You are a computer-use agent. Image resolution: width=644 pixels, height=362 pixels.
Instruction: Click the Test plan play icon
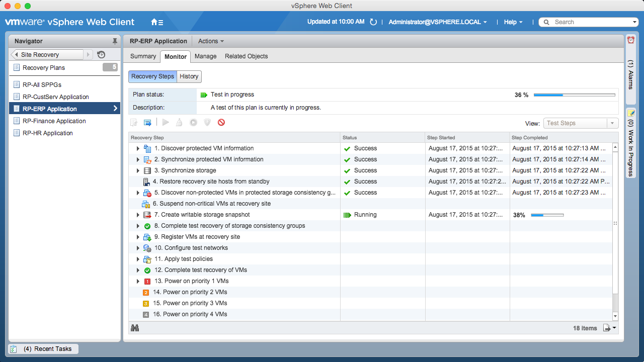[166, 122]
